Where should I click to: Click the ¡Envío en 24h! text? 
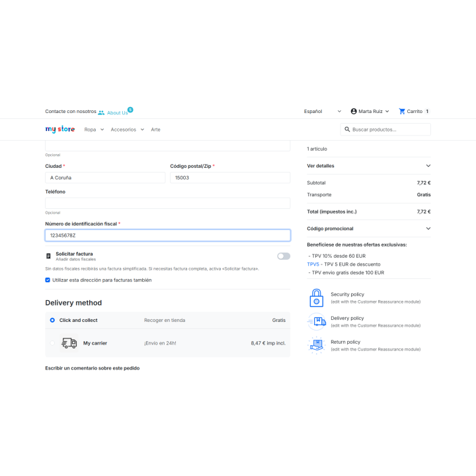[x=160, y=343]
